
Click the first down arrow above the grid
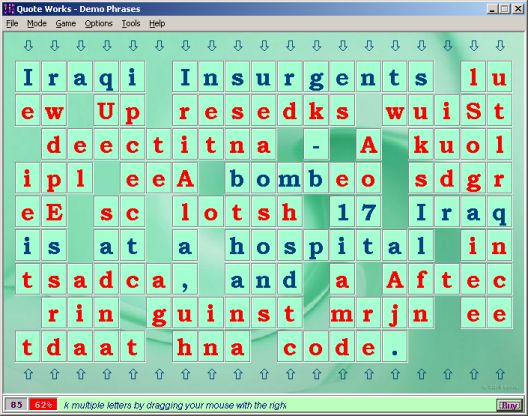point(28,45)
